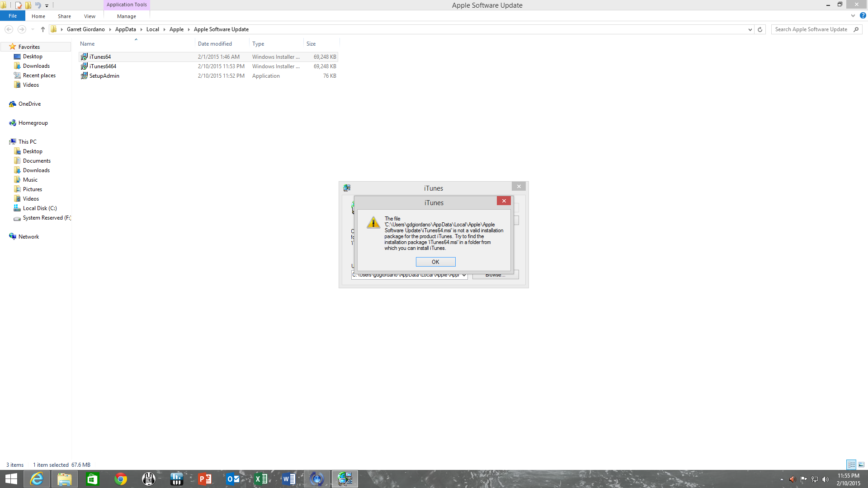Click the OK button in iTunes error dialog
Image resolution: width=868 pixels, height=488 pixels.
(x=435, y=262)
